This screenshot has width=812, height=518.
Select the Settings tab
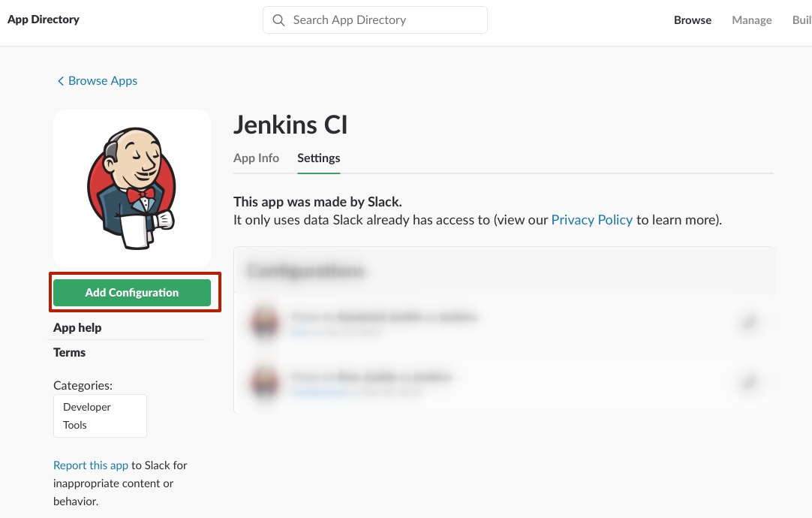click(x=318, y=158)
